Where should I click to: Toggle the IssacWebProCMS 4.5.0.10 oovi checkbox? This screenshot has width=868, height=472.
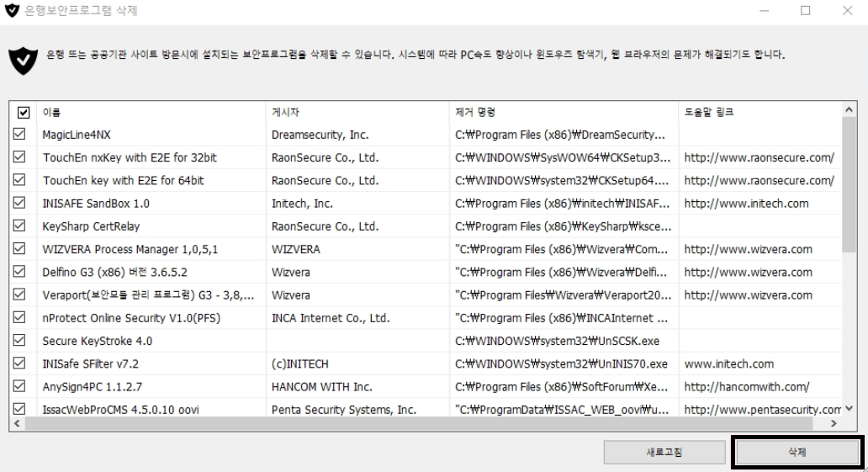(19, 409)
